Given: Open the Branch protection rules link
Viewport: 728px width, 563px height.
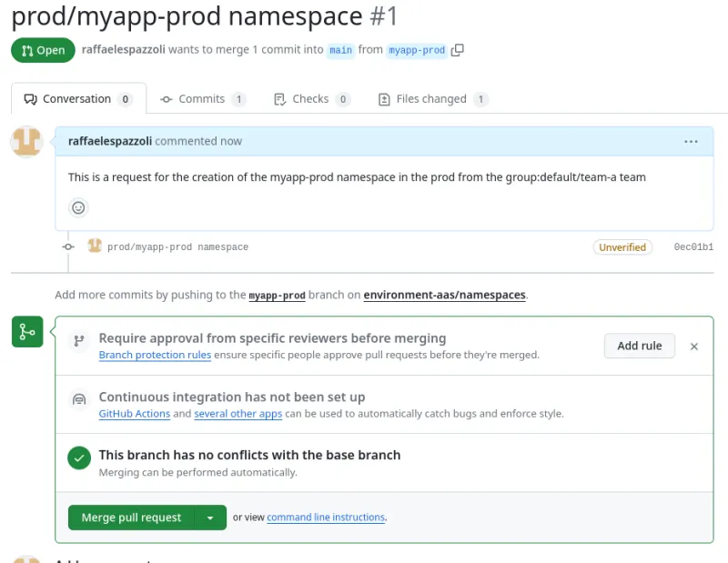Looking at the screenshot, I should [x=155, y=355].
